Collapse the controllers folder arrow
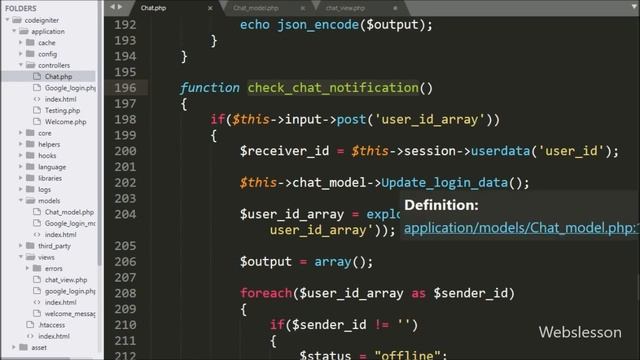 pos(20,65)
